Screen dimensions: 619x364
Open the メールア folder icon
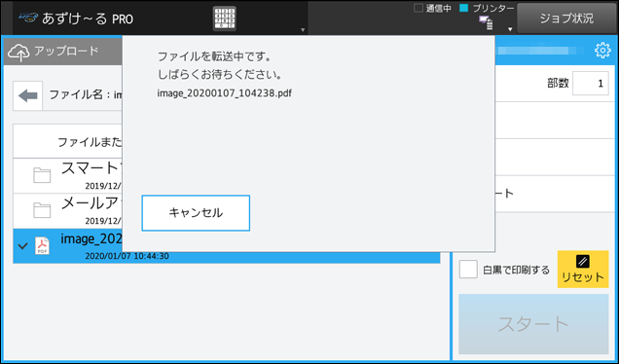(x=42, y=210)
